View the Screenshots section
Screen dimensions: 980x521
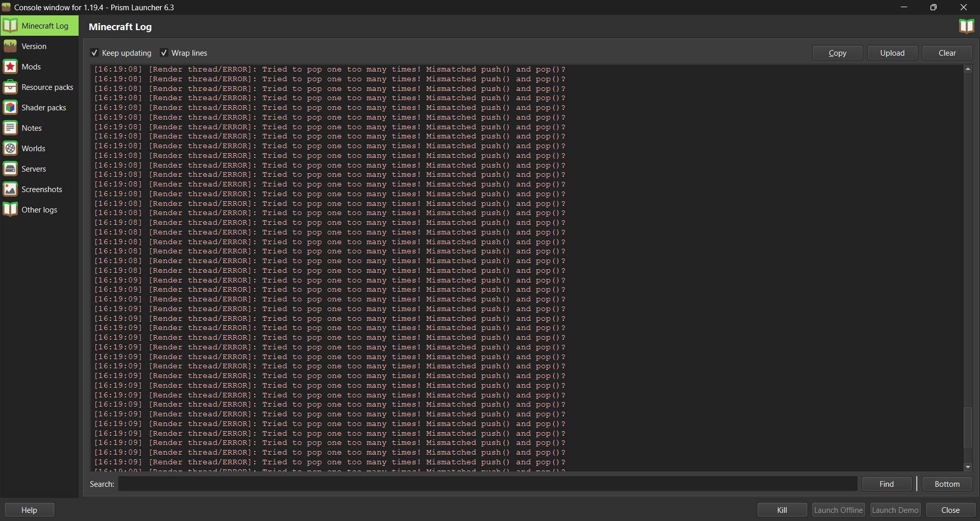click(42, 189)
